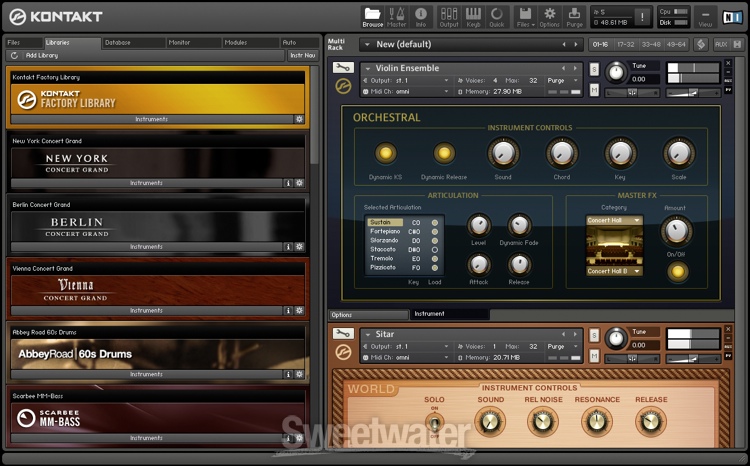Toggle Master FX On/Off button
The image size is (750, 466).
coord(679,271)
